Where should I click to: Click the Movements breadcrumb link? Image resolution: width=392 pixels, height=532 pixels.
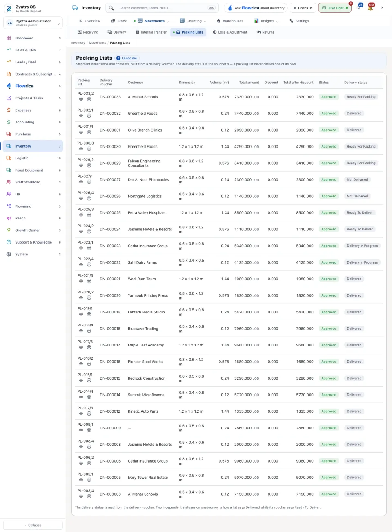(98, 42)
